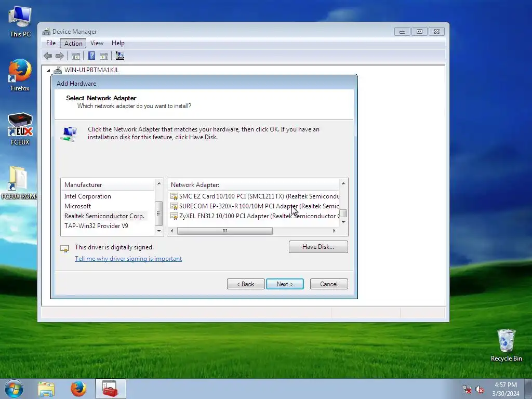Click the action pane toolbar icon
The height and width of the screenshot is (399, 532).
(x=104, y=56)
